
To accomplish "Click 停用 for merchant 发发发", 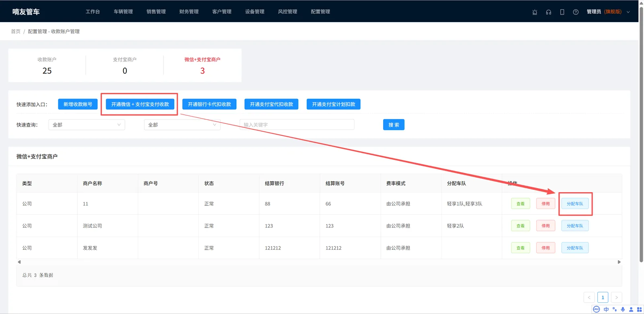I will [545, 248].
